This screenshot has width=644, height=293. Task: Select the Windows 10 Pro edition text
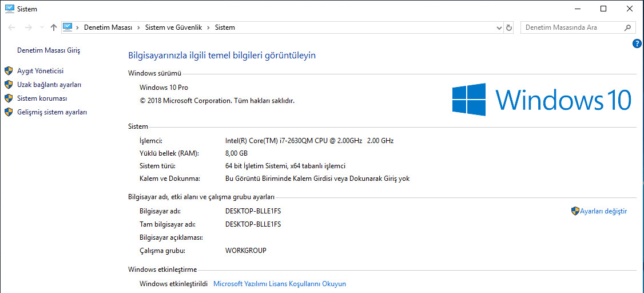[164, 87]
